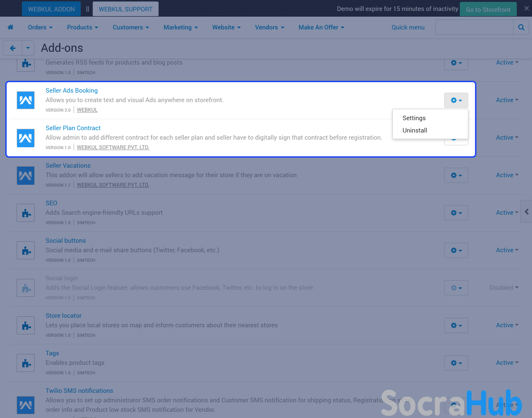Screen dimensions: 532x418
Task: Change Active status of Seller Plan Contract
Action: click(507, 138)
